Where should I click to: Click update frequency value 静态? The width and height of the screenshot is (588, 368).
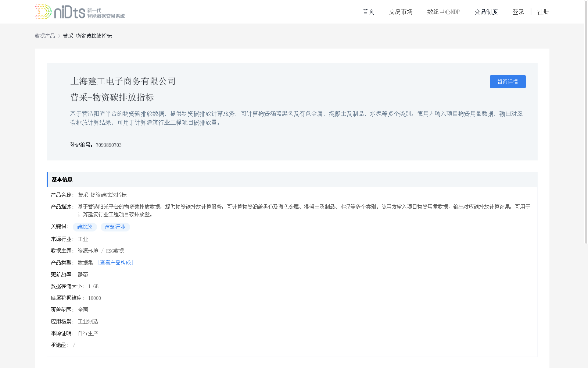point(83,275)
